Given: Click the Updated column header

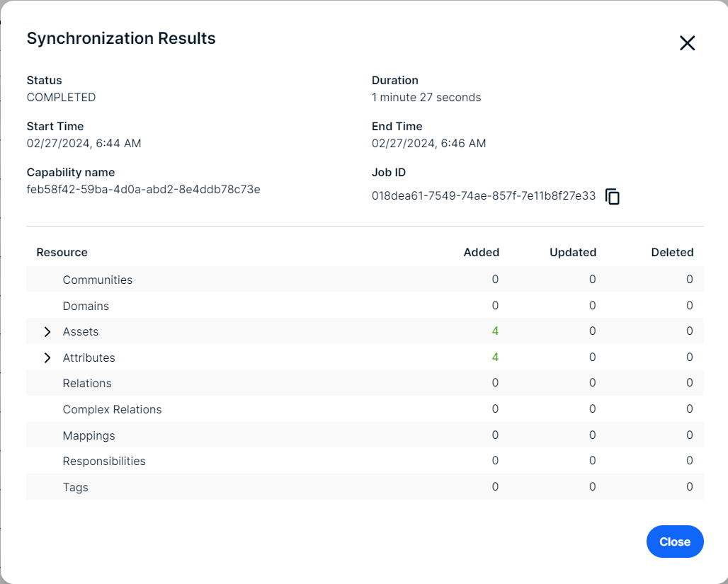Looking at the screenshot, I should [x=572, y=252].
